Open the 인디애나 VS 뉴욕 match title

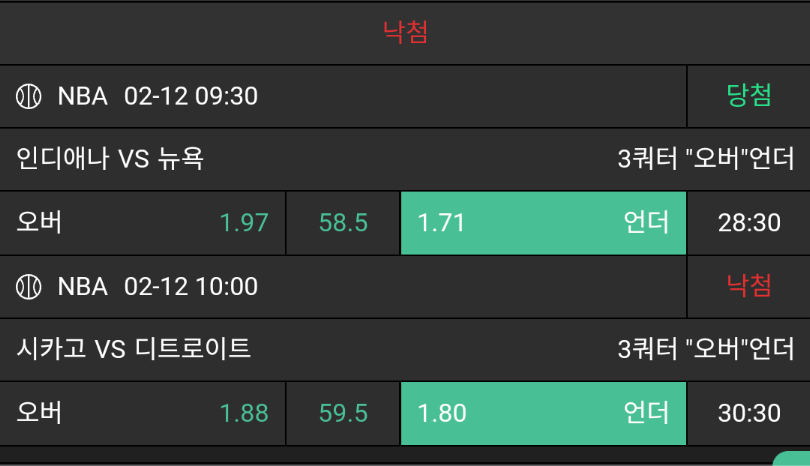pyautogui.click(x=110, y=158)
